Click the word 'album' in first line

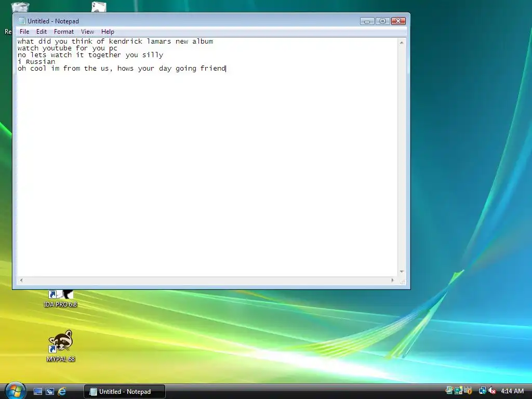pos(203,42)
